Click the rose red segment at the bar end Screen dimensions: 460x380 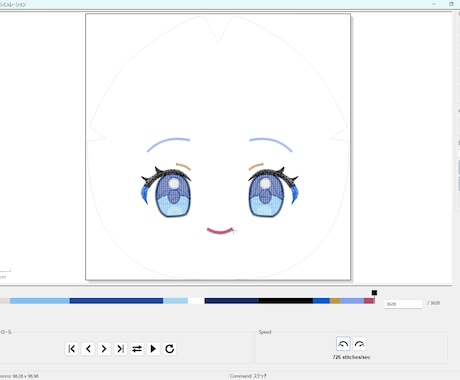click(369, 301)
